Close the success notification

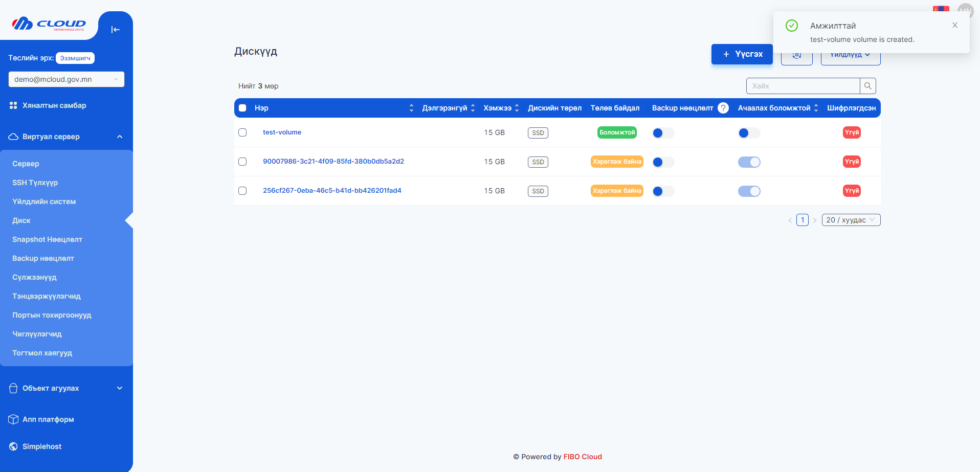click(x=954, y=25)
